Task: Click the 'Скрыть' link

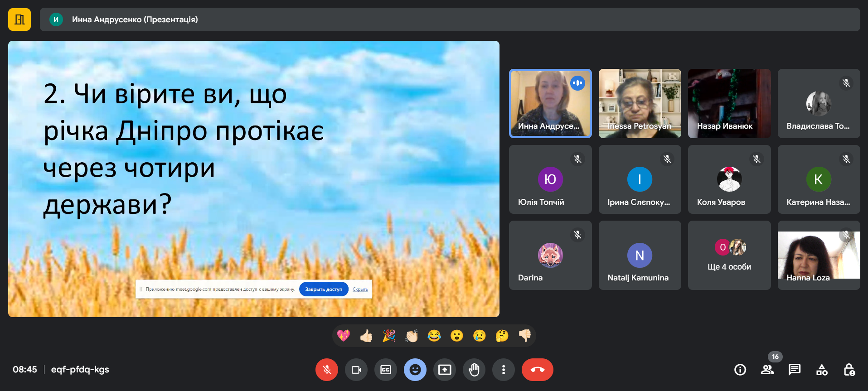Action: point(360,289)
